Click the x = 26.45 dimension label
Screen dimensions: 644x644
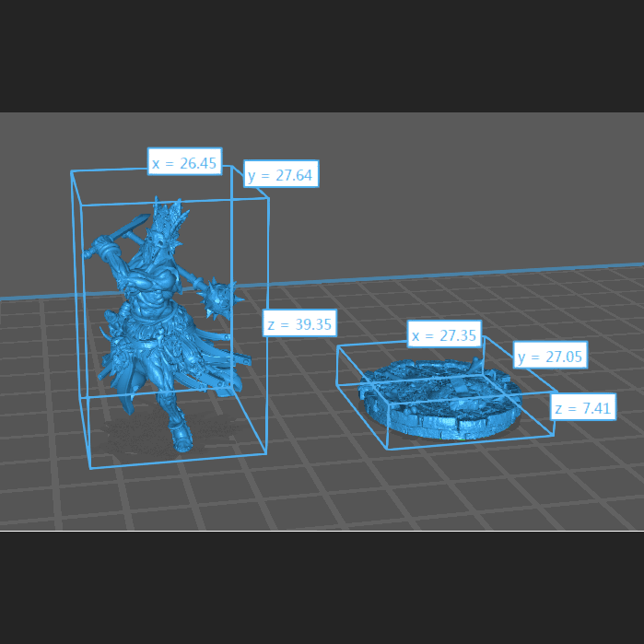[184, 163]
